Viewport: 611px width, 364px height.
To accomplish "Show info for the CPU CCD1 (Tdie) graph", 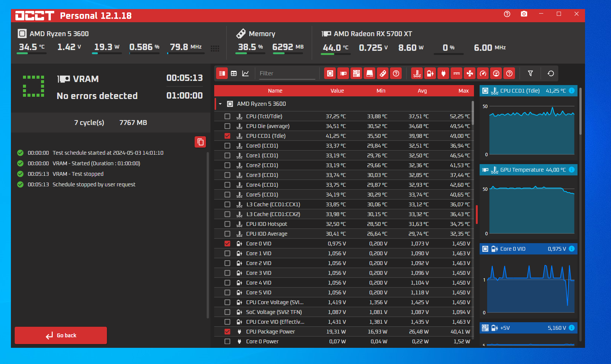I will (x=571, y=91).
